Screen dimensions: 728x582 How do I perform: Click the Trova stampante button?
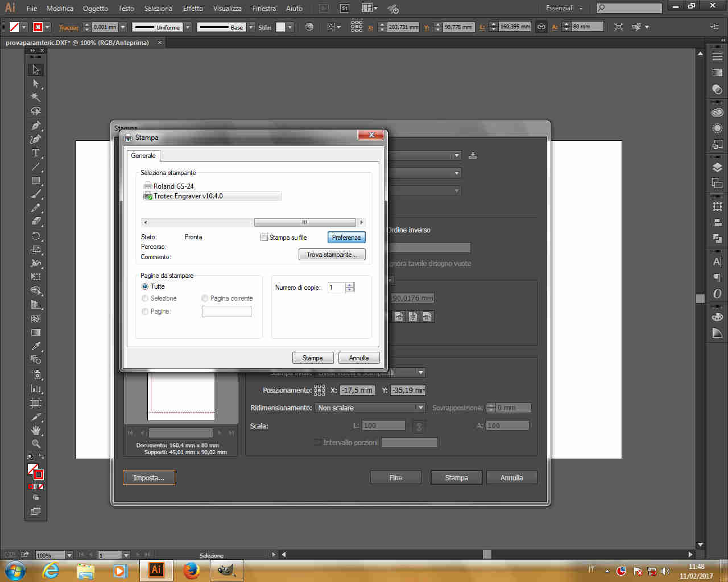click(x=332, y=255)
